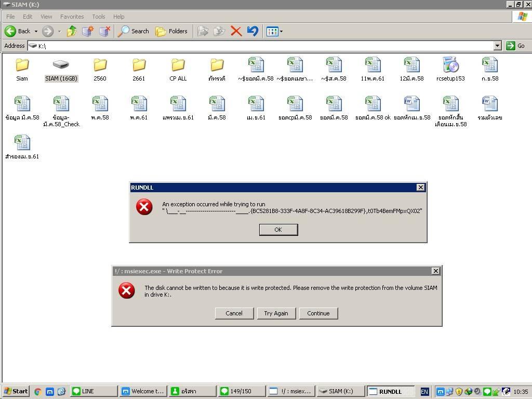
Task: Click OK in the RUNDLL dialog
Action: coord(278,230)
